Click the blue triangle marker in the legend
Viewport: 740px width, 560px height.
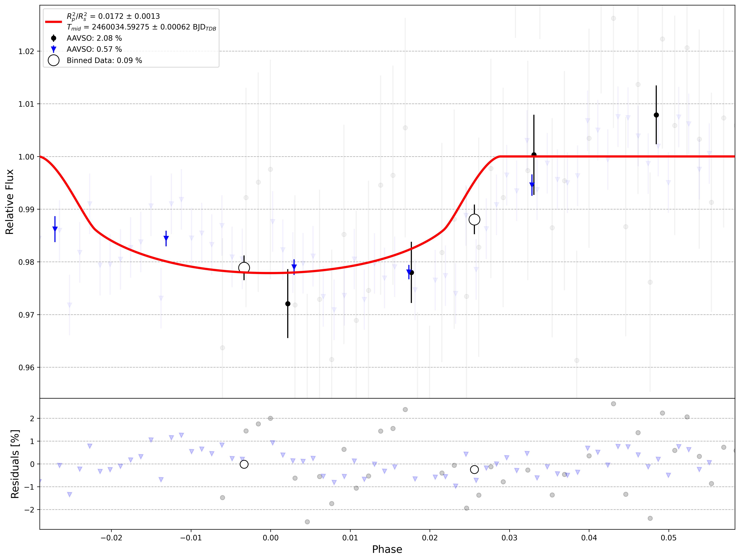[54, 49]
